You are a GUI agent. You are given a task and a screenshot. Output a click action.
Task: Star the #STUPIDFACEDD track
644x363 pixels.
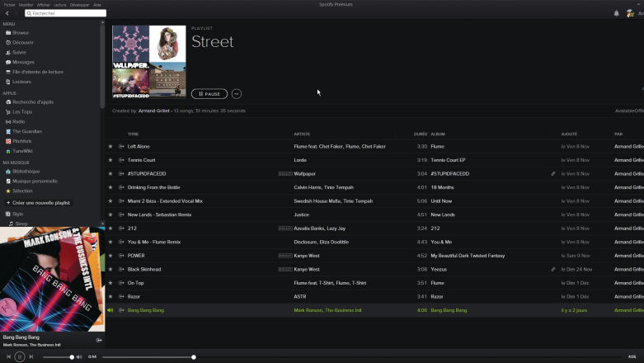(110, 173)
